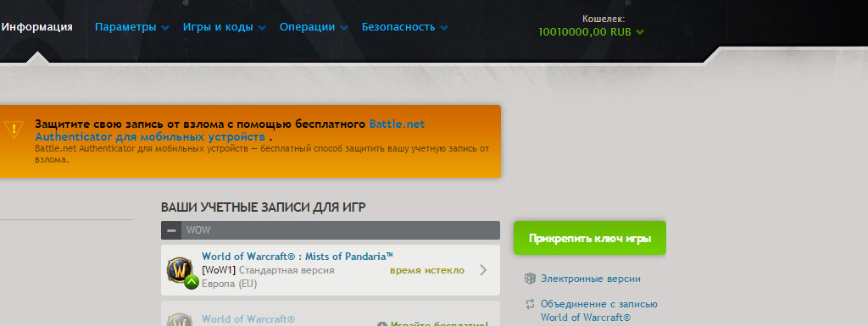
Task: Expand the Операции dropdown menu
Action: point(314,27)
